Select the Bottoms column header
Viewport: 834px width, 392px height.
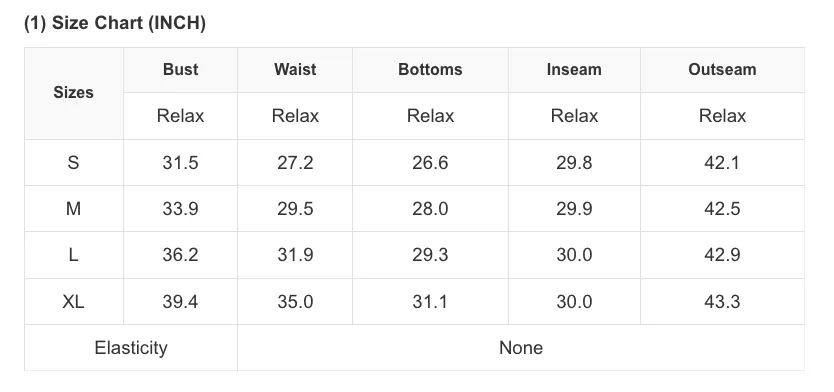coord(430,70)
